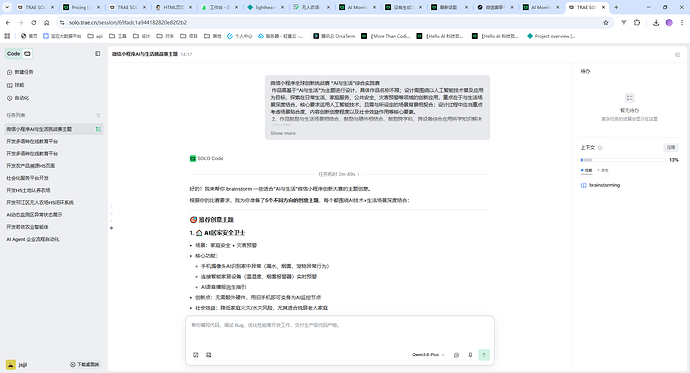Switch mode with the Code toggle
Screen dimensions: 690x373
[14, 54]
